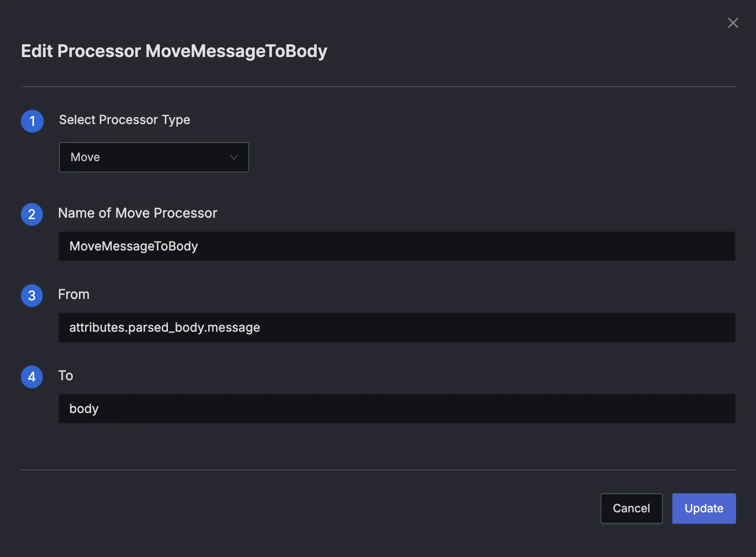Select the Move text in the type selector

click(85, 157)
